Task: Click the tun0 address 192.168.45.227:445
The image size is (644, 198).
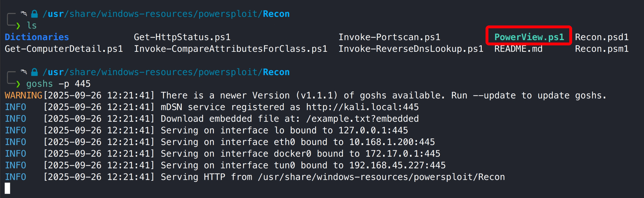Action: click(397, 165)
